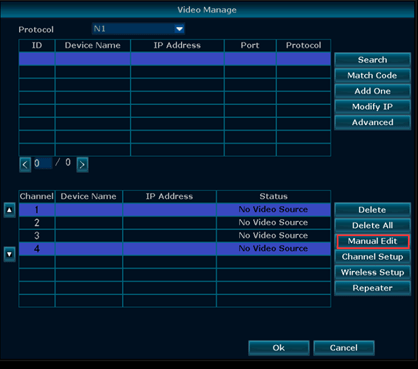Image resolution: width=418 pixels, height=369 pixels.
Task: Select channel 4 row
Action: tap(175, 249)
